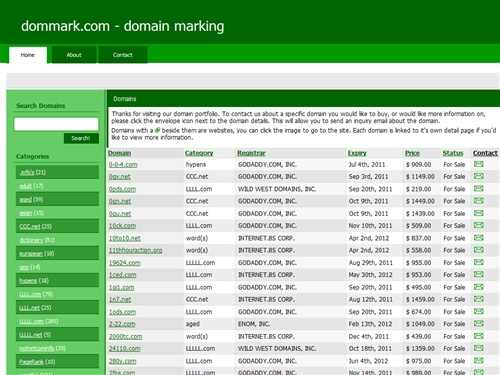Open the european category link
This screenshot has width=500, height=375.
click(x=31, y=254)
